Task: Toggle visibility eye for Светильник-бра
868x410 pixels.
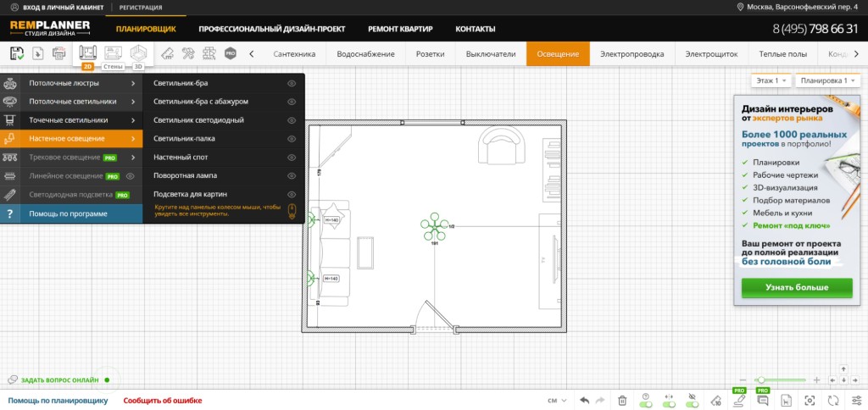Action: pyautogui.click(x=292, y=84)
